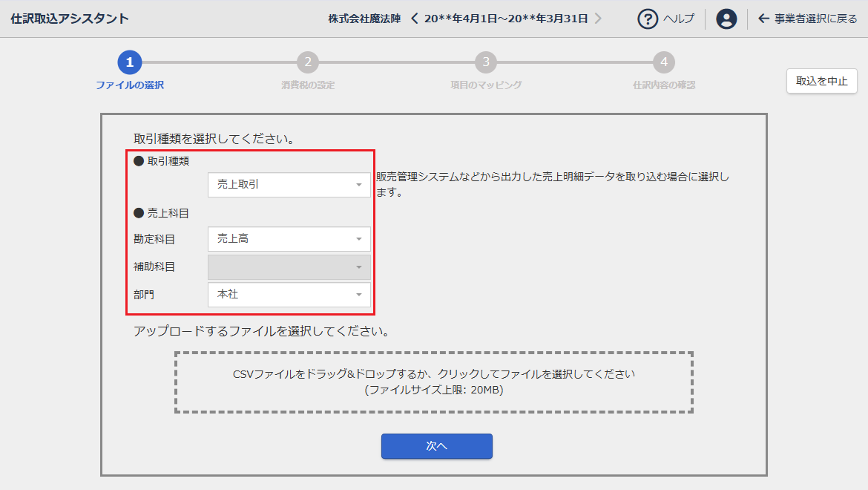Select step 1 circle ファイルの選択
This screenshot has height=490, width=868.
point(130,62)
